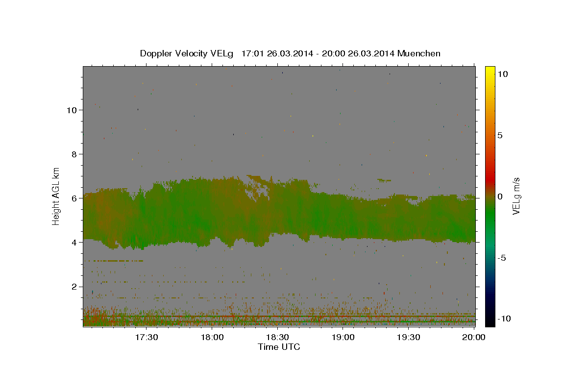Click the 'Height AGL km' axis label
The height and width of the screenshot is (392, 588).
pyautogui.click(x=56, y=196)
